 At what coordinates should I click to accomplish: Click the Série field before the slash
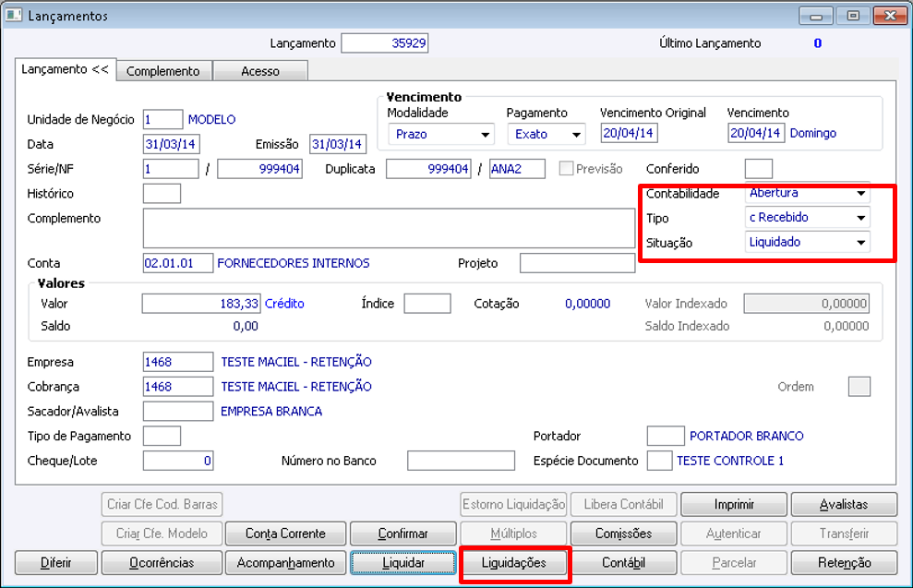pos(171,169)
